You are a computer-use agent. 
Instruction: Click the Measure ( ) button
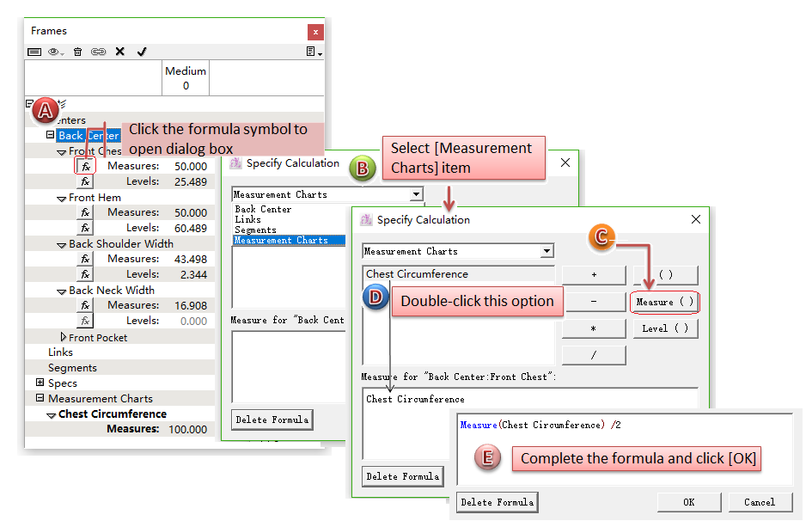pyautogui.click(x=665, y=302)
